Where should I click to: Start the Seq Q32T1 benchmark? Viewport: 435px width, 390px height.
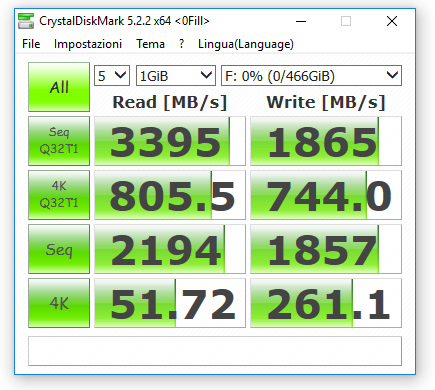(x=59, y=141)
